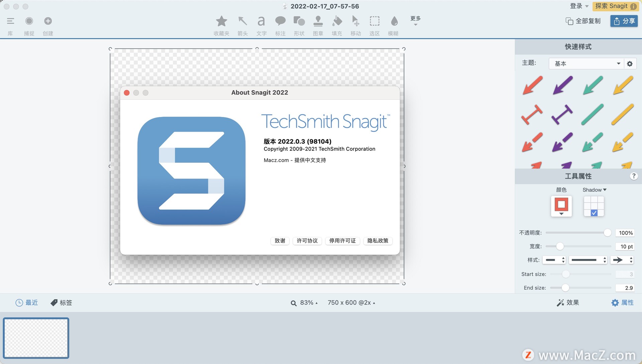Switch to the Recent (最近) tab
This screenshot has width=642, height=364.
pos(27,302)
